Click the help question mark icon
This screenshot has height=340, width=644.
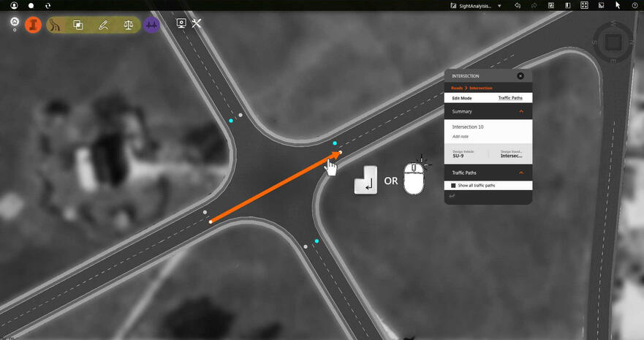[634, 5]
